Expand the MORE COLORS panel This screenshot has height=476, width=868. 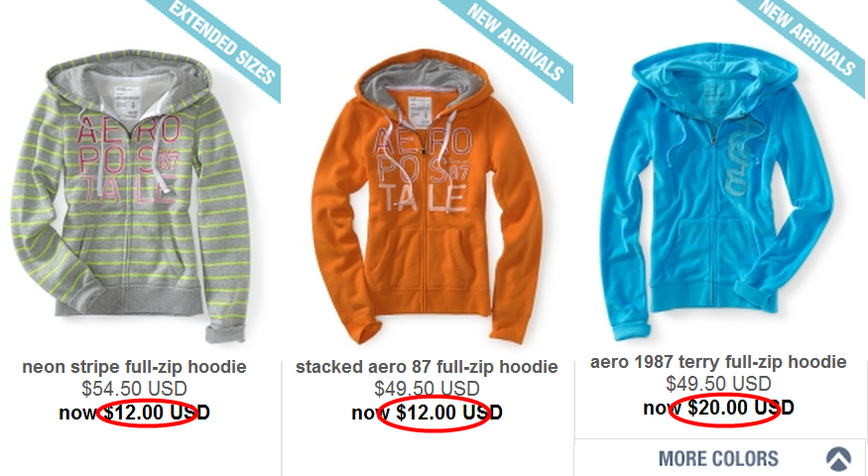coord(719,458)
